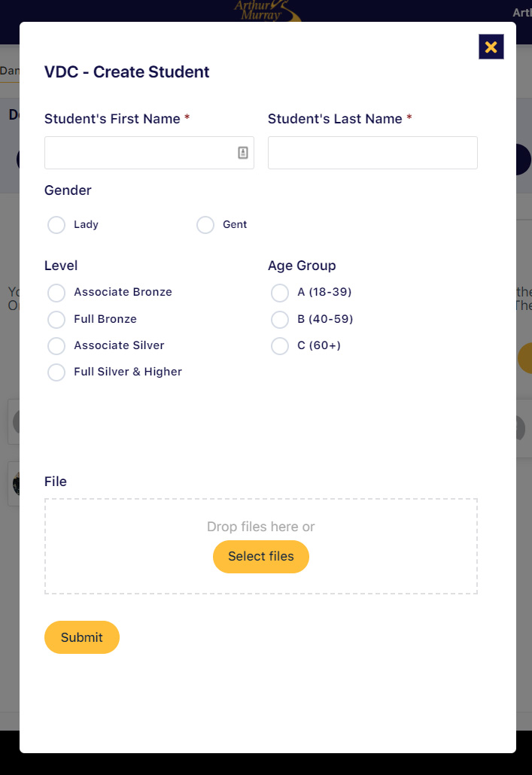Focus the Student's Last Name field

click(x=372, y=153)
